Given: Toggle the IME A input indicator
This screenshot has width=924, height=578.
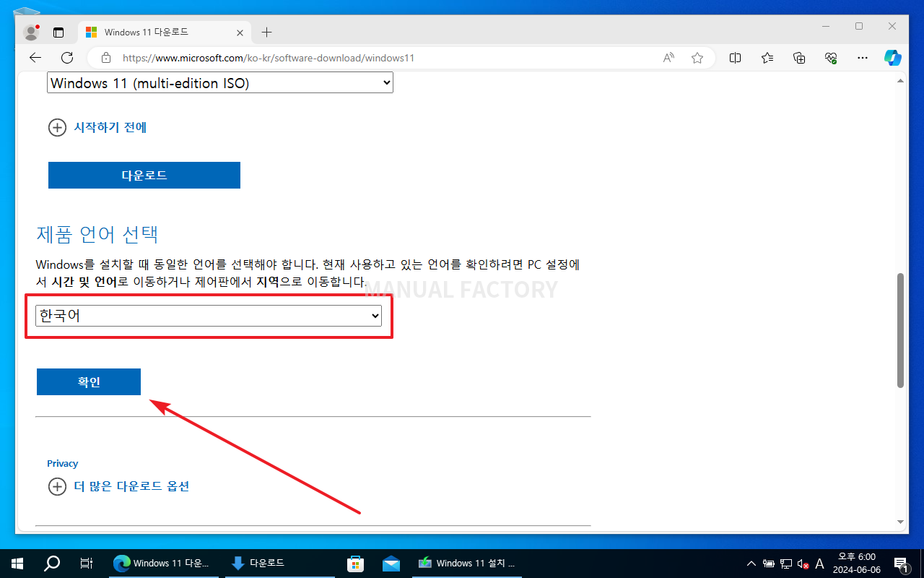Looking at the screenshot, I should [x=819, y=564].
